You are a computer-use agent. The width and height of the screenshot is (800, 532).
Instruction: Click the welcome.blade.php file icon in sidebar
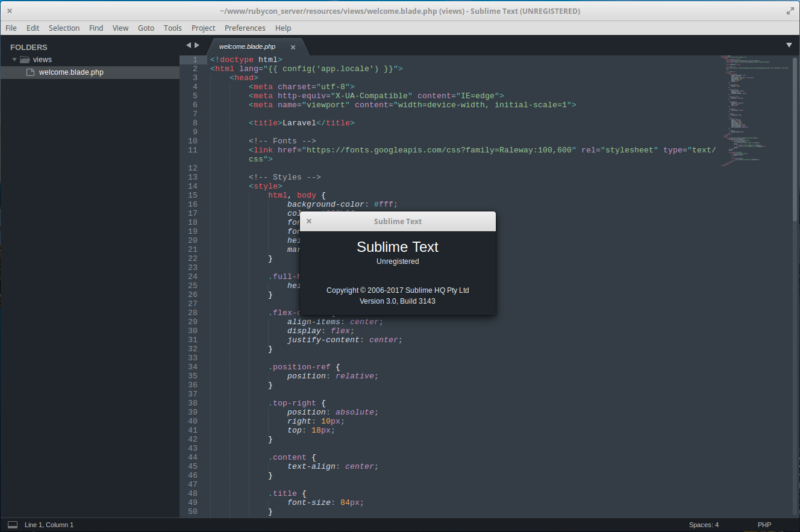pyautogui.click(x=31, y=72)
